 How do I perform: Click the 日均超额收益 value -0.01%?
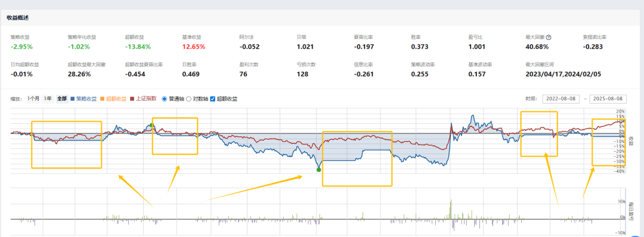[21, 74]
